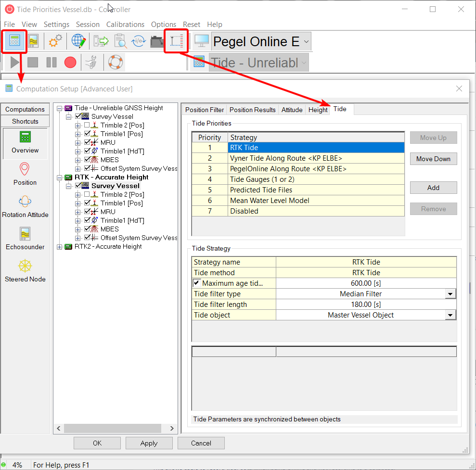Expand RTK2 - Accurate Height tree node

[60, 247]
